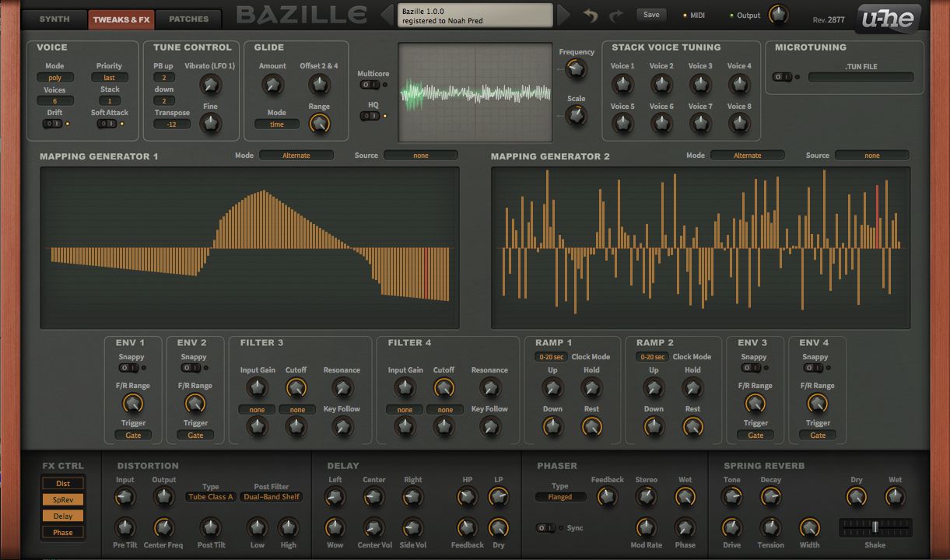The width and height of the screenshot is (950, 560).
Task: Open the Transpose value selector
Action: pos(172,124)
